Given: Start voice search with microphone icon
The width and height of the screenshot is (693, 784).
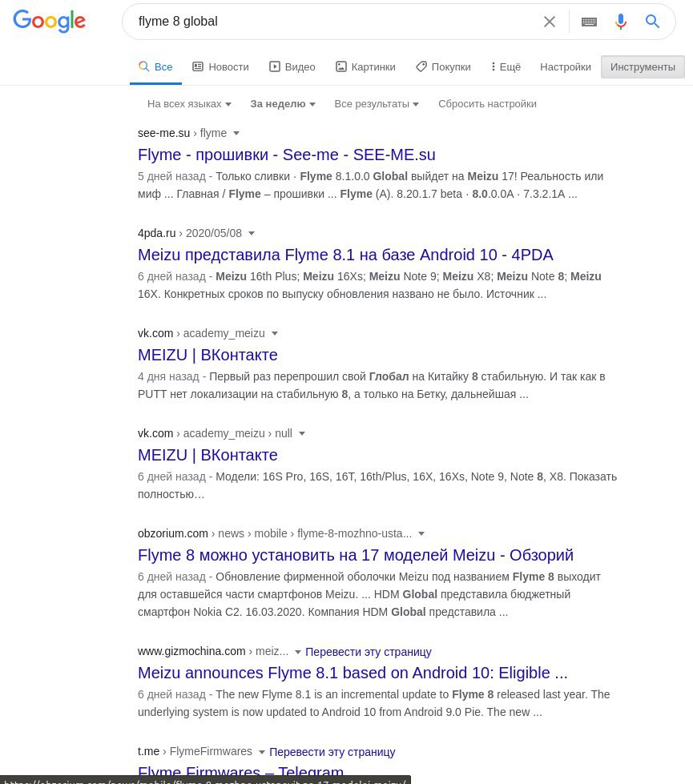Looking at the screenshot, I should click(620, 22).
